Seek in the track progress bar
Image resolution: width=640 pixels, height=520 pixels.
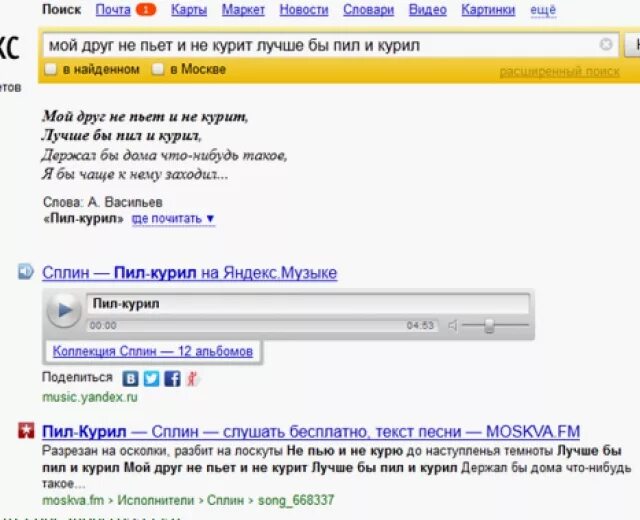(263, 325)
